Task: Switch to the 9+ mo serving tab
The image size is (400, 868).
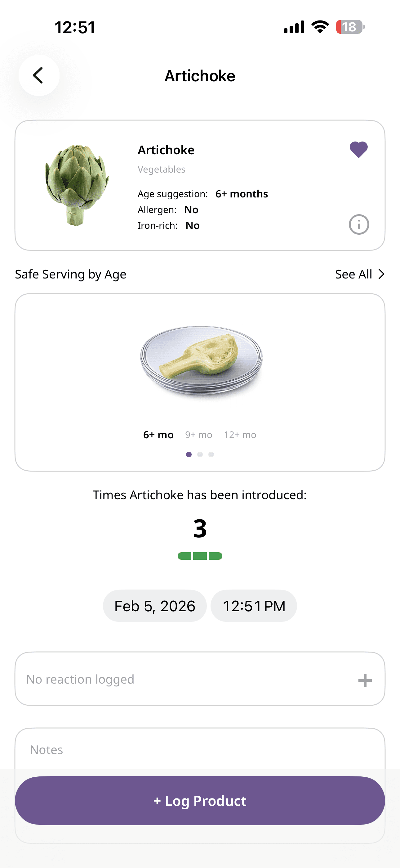Action: (x=199, y=435)
